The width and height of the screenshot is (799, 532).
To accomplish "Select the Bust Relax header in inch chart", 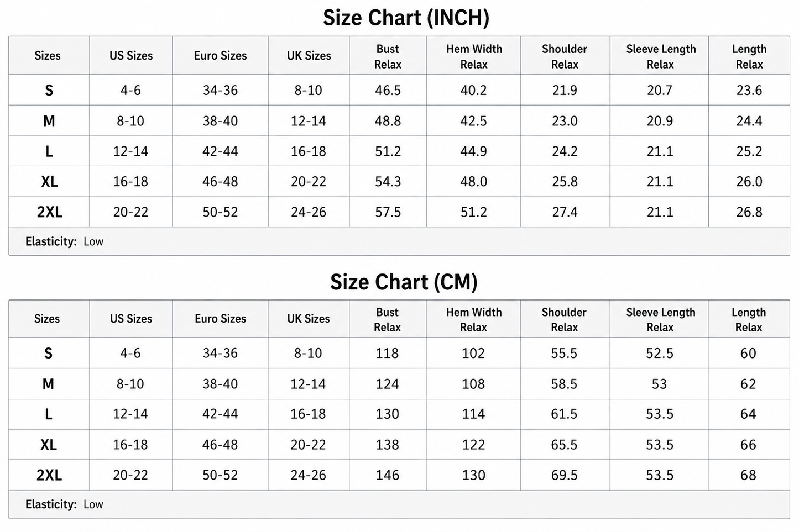I will click(x=388, y=56).
